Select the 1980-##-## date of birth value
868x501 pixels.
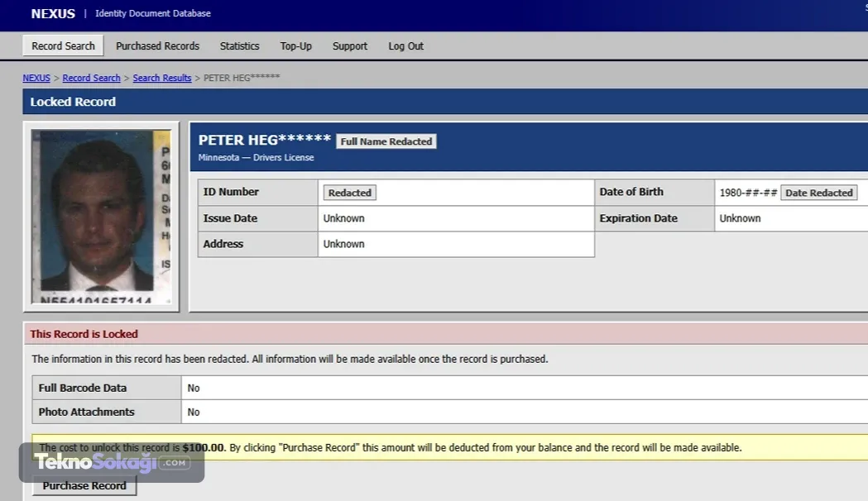pyautogui.click(x=748, y=193)
